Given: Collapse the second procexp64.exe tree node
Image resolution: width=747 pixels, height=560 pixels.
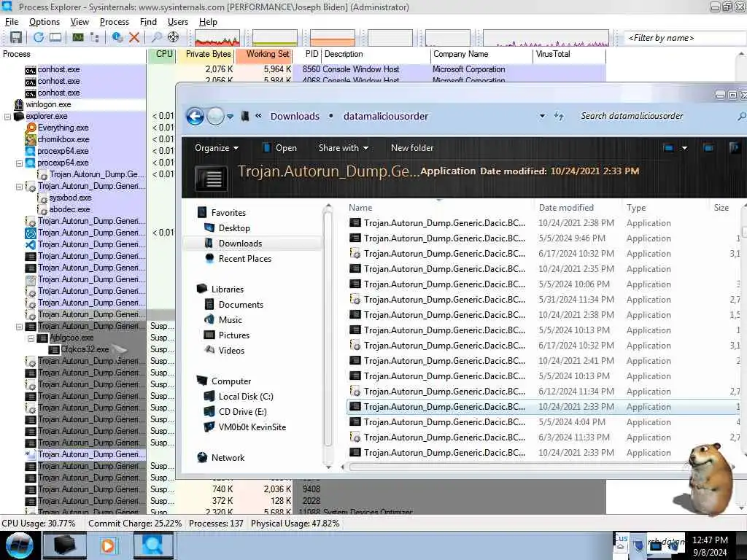Looking at the screenshot, I should pos(19,163).
